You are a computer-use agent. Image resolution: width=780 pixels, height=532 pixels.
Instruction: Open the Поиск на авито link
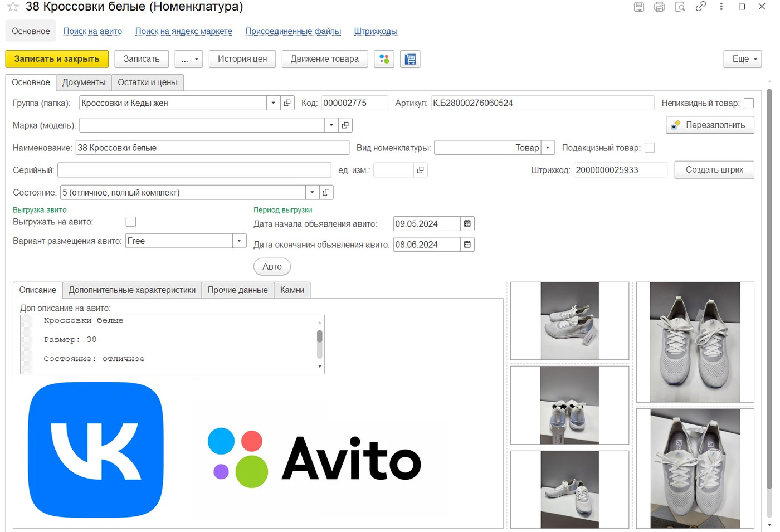[x=92, y=31]
